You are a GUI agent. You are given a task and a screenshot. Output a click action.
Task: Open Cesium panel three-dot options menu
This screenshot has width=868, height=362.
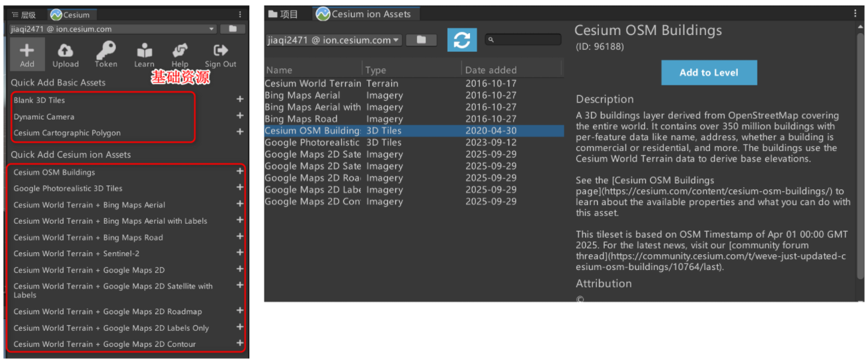[240, 14]
